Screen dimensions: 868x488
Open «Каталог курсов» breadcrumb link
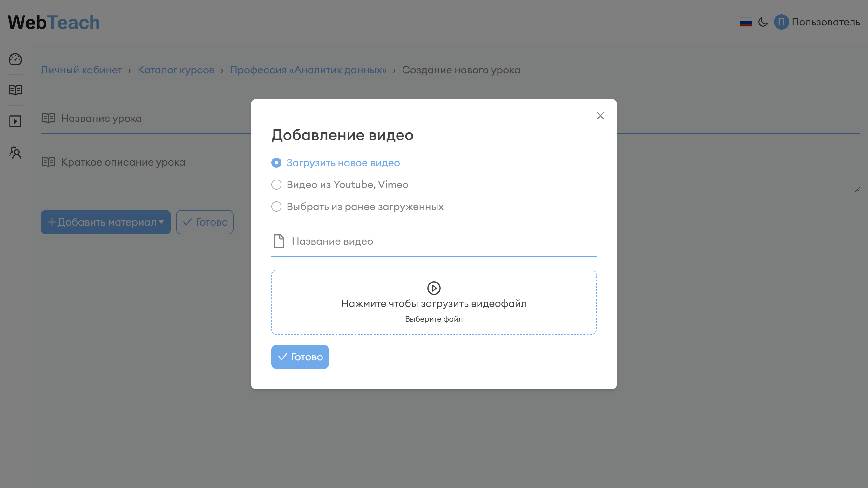(x=176, y=70)
